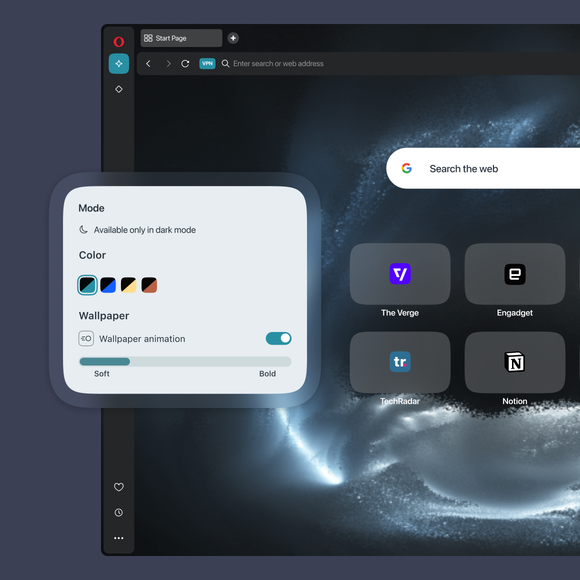Click the diamond icon in sidebar
This screenshot has height=580, width=580.
point(119,89)
